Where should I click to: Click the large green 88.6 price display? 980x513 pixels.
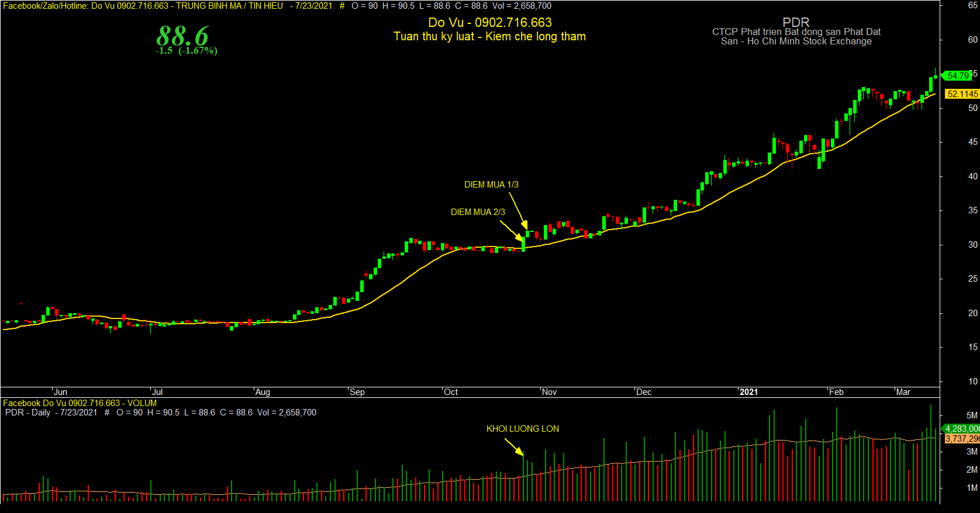pos(182,36)
